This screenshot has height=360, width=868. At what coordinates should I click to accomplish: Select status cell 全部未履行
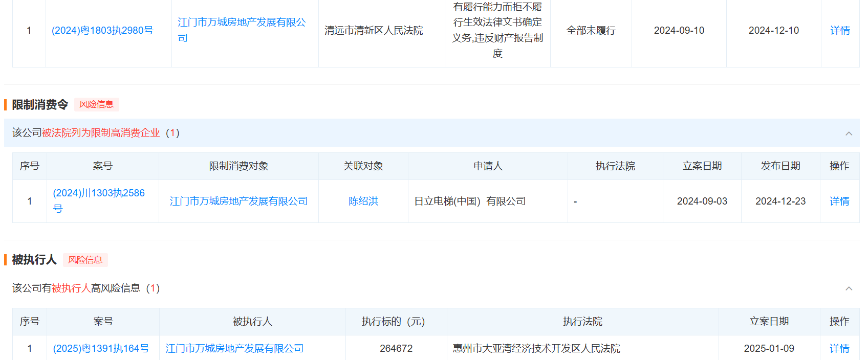[x=591, y=31]
